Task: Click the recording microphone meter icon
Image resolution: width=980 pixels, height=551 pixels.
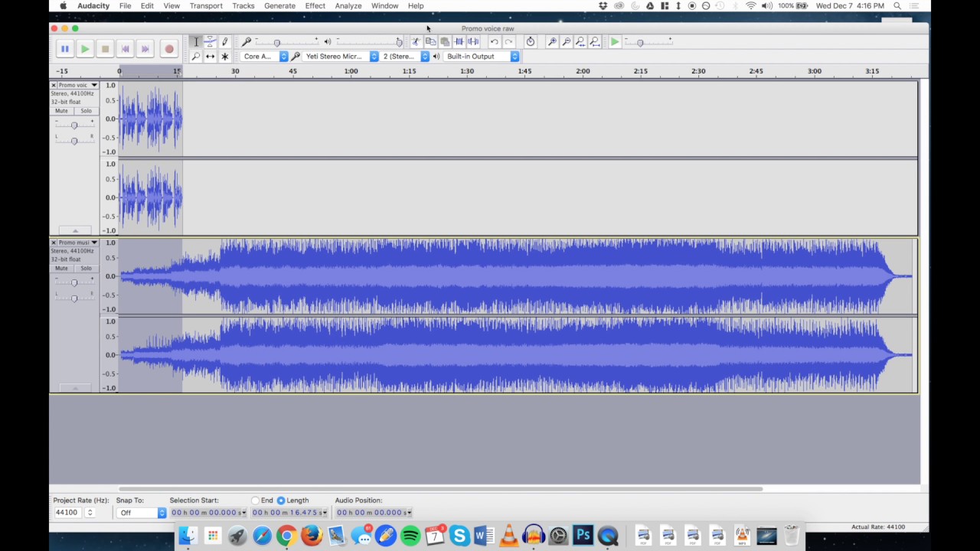Action: [247, 41]
